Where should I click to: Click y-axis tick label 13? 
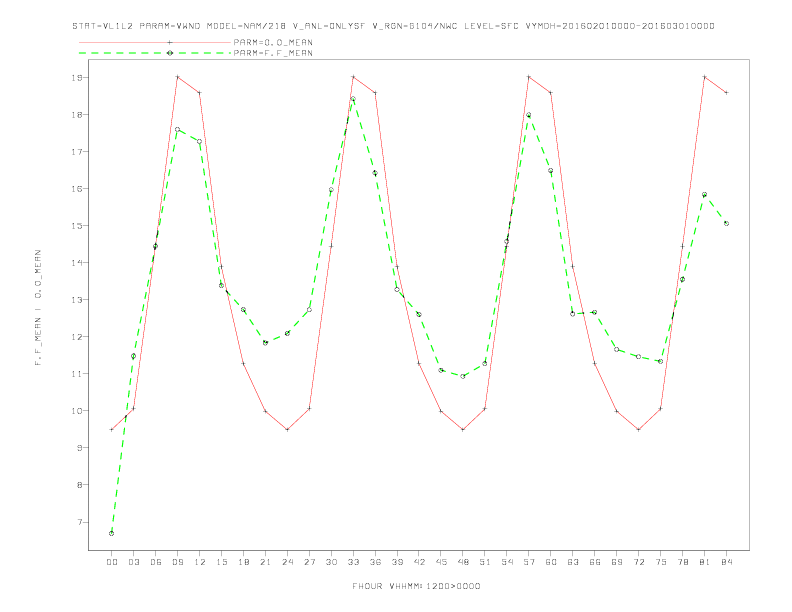77,300
